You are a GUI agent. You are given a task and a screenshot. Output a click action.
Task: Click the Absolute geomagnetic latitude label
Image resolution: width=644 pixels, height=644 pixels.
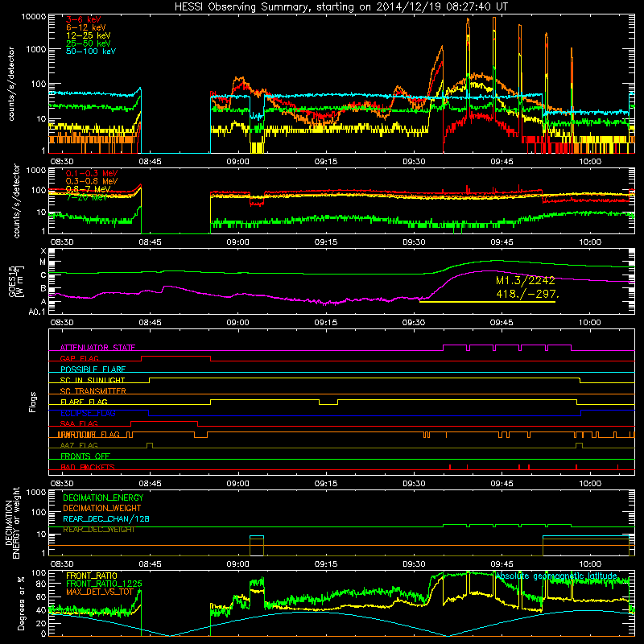click(556, 576)
